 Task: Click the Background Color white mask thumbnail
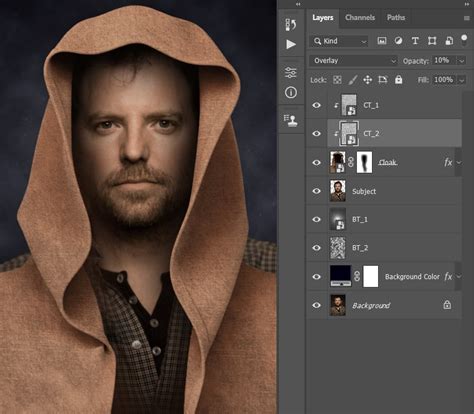(370, 276)
